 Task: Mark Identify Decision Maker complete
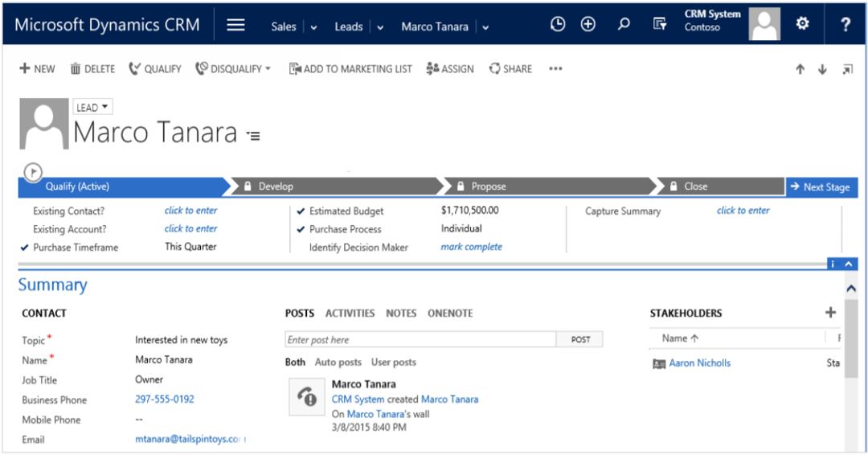472,247
